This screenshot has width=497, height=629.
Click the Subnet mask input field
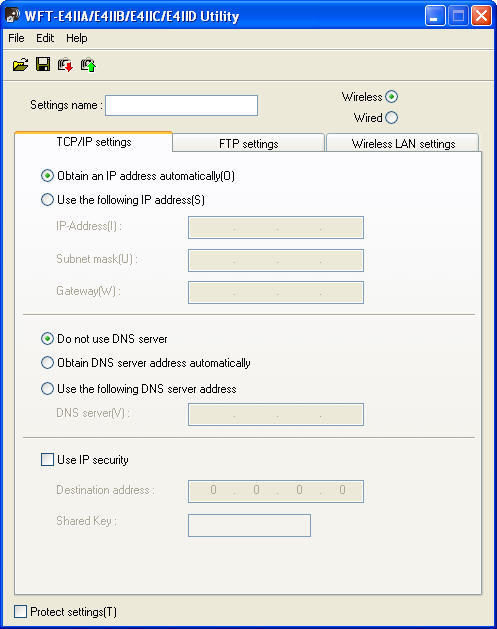click(x=276, y=260)
